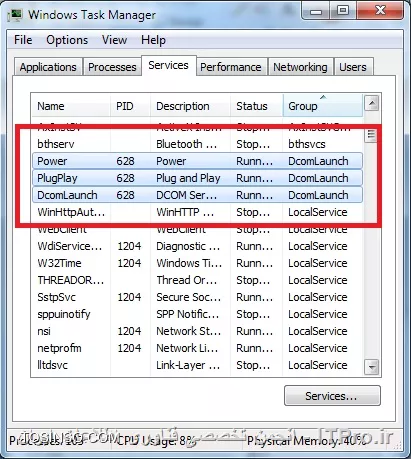The image size is (411, 459).
Task: Switch to the Applications tab
Action: click(48, 67)
